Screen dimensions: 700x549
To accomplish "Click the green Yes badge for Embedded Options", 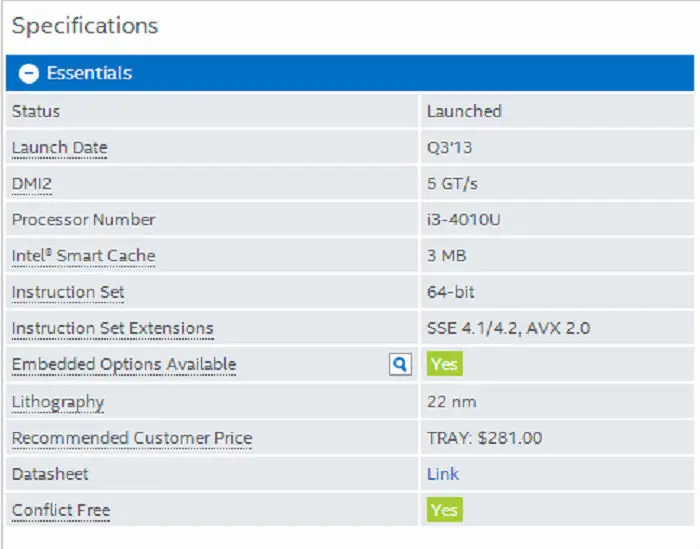I will [x=445, y=364].
